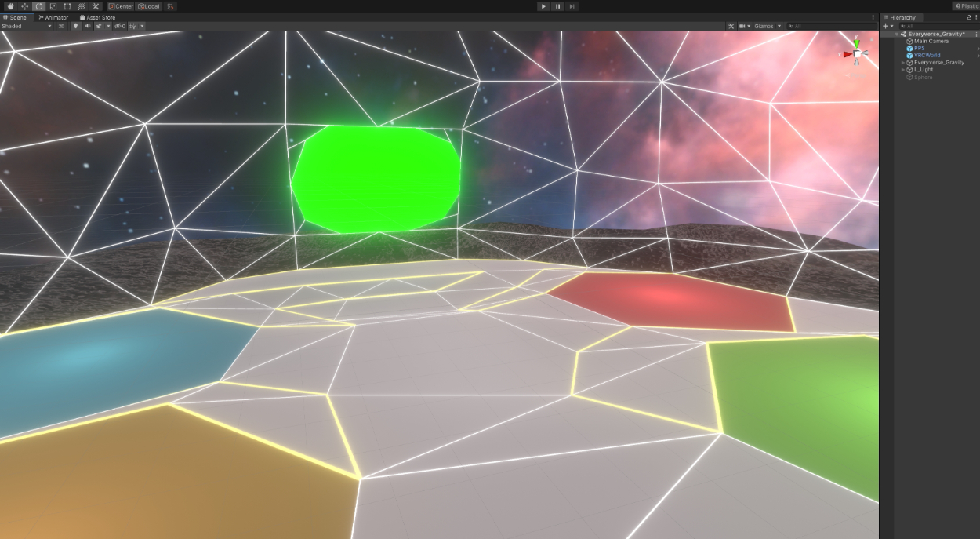Collapse the Everyverse_Gravity* scene root
980x539 pixels.
coord(896,35)
